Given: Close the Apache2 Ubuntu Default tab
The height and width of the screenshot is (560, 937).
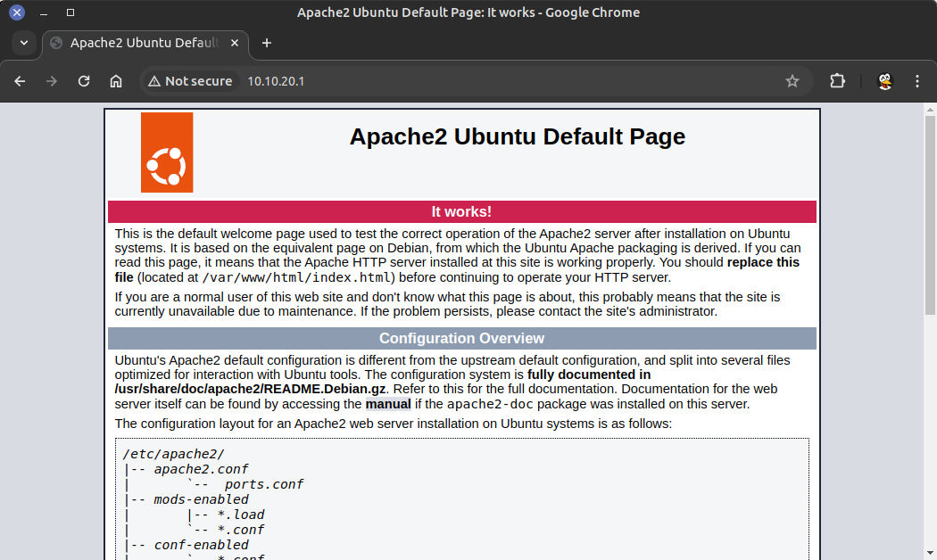Looking at the screenshot, I should pyautogui.click(x=235, y=43).
